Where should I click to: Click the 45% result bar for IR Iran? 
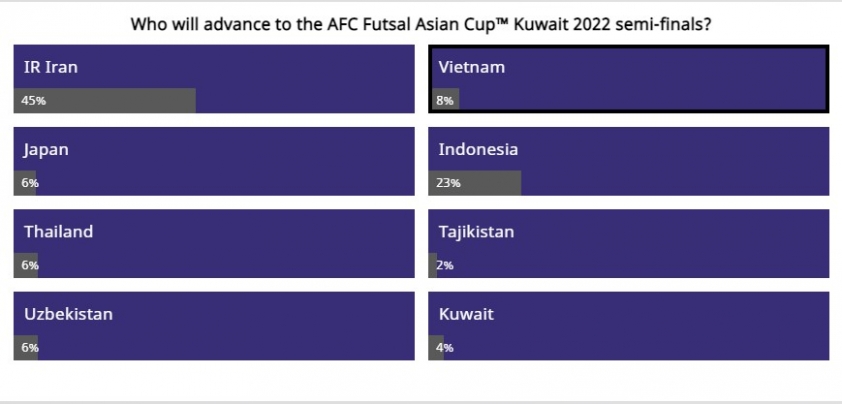[x=105, y=100]
